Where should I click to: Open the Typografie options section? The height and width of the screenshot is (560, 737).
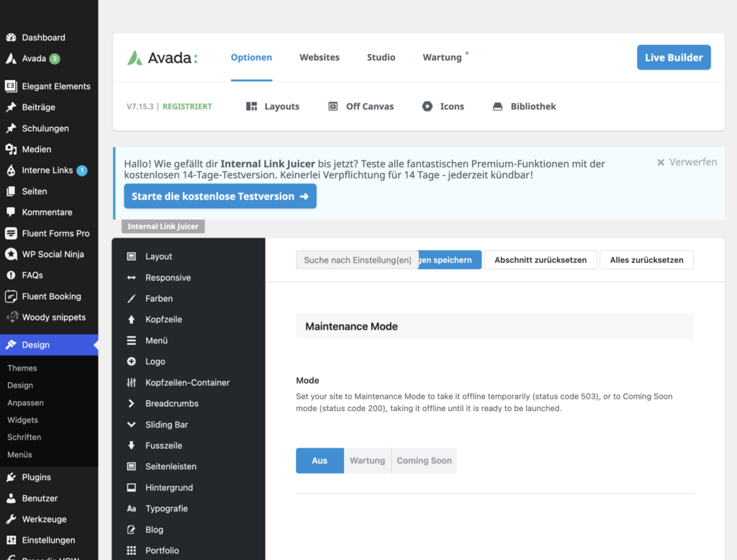189,508
